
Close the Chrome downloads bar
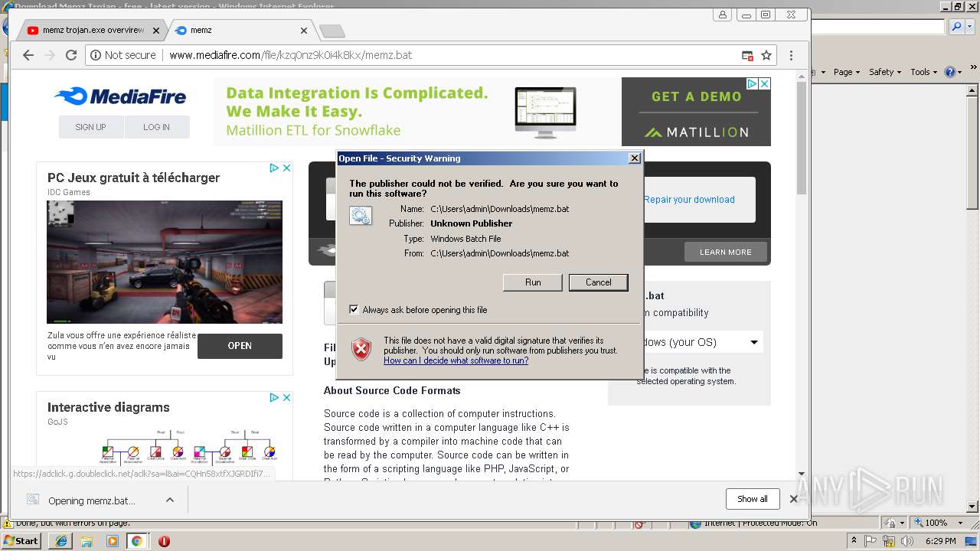pos(794,499)
